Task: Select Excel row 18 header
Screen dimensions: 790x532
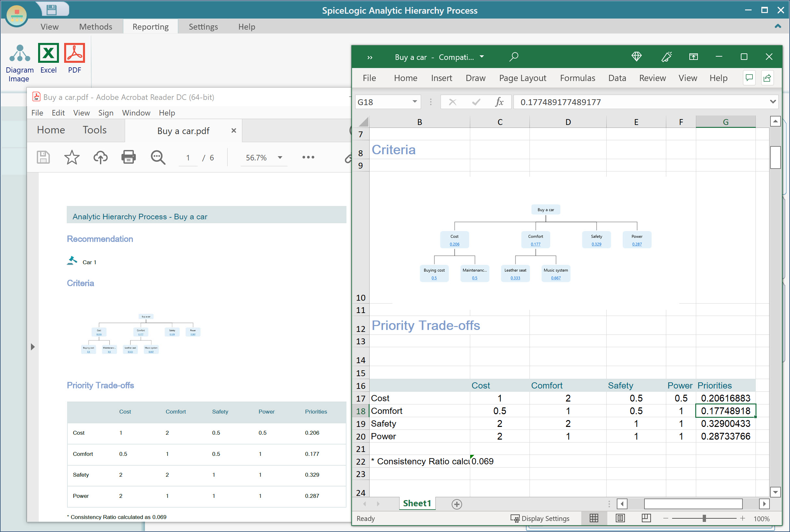Action: 360,411
